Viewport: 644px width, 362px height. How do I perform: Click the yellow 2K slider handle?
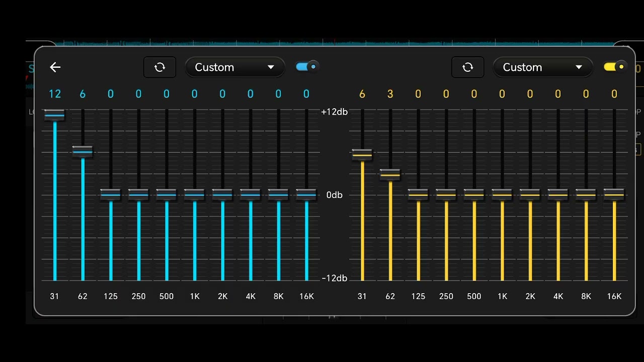(x=530, y=195)
